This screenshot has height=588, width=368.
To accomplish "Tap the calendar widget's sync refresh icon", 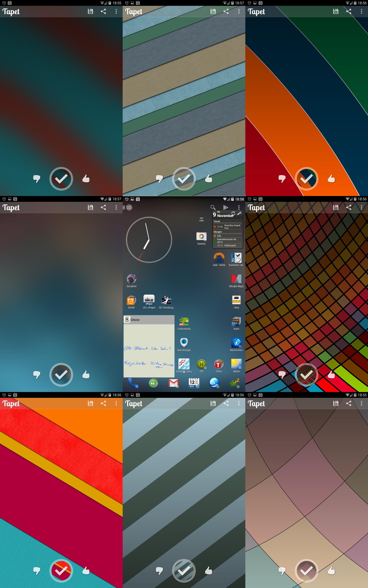I will click(233, 213).
